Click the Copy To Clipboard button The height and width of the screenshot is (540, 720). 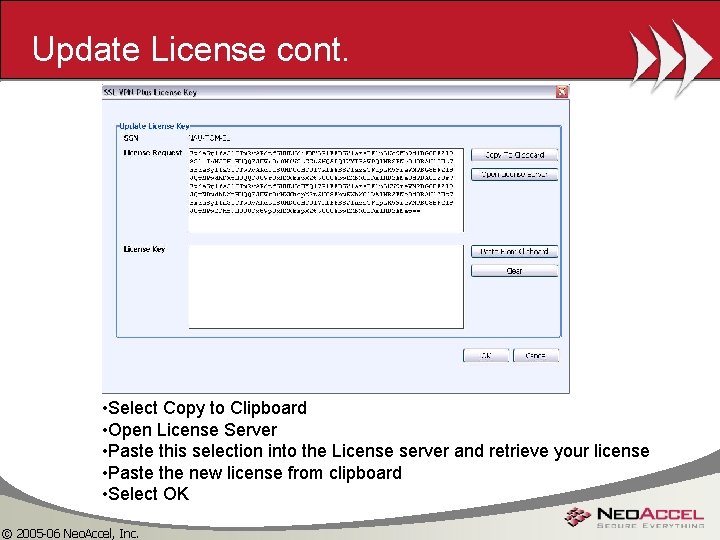pyautogui.click(x=514, y=155)
